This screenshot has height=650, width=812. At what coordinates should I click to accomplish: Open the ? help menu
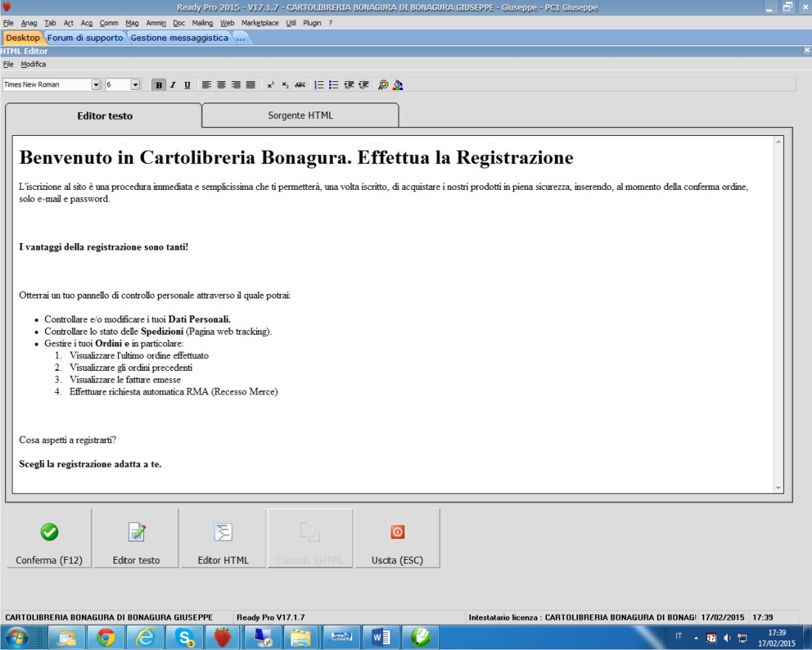(x=331, y=23)
